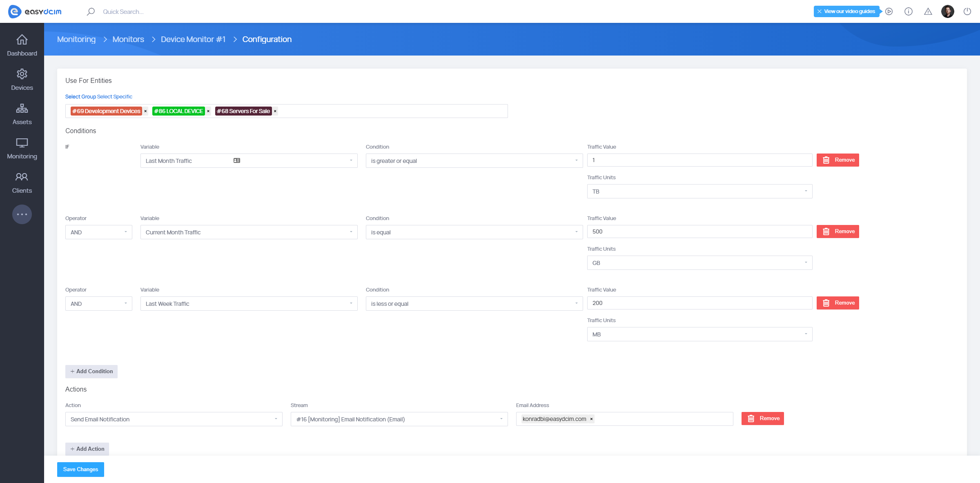Click the Select Group link
This screenshot has width=980, height=483.
[x=80, y=96]
